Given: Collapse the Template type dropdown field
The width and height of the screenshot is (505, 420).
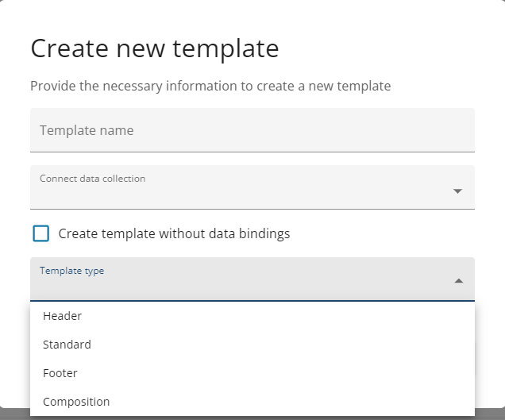Looking at the screenshot, I should pyautogui.click(x=252, y=279).
